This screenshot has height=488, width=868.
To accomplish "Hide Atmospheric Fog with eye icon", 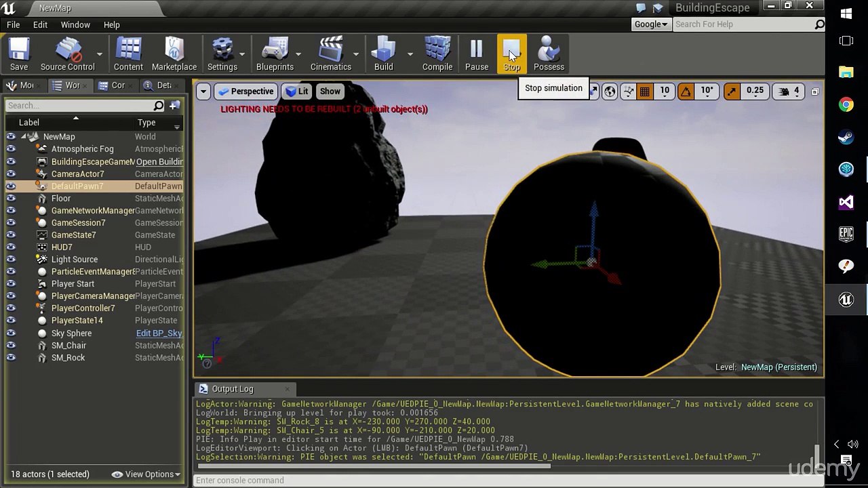I will click(x=11, y=149).
